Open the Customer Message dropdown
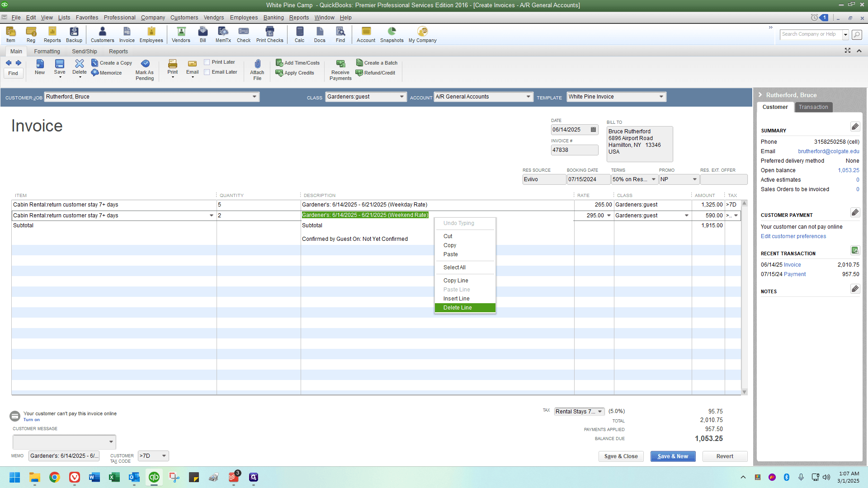Screen dimensions: 868x488 click(111, 442)
